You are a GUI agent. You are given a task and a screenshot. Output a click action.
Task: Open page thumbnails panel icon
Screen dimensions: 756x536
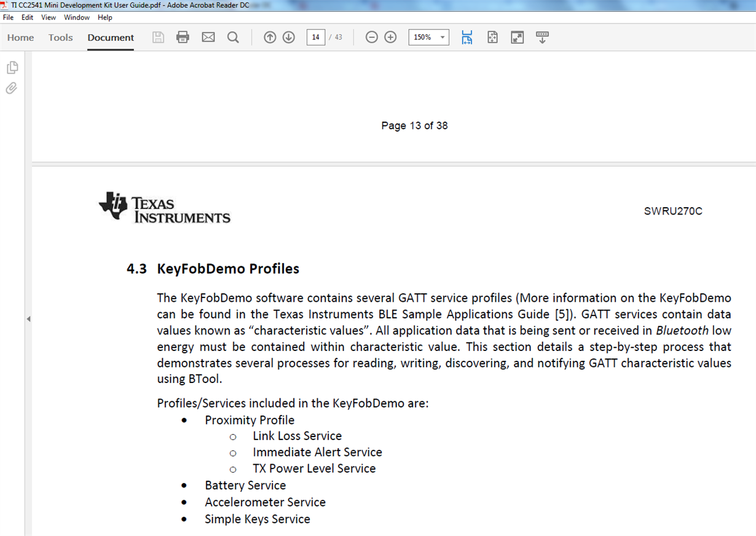point(12,67)
